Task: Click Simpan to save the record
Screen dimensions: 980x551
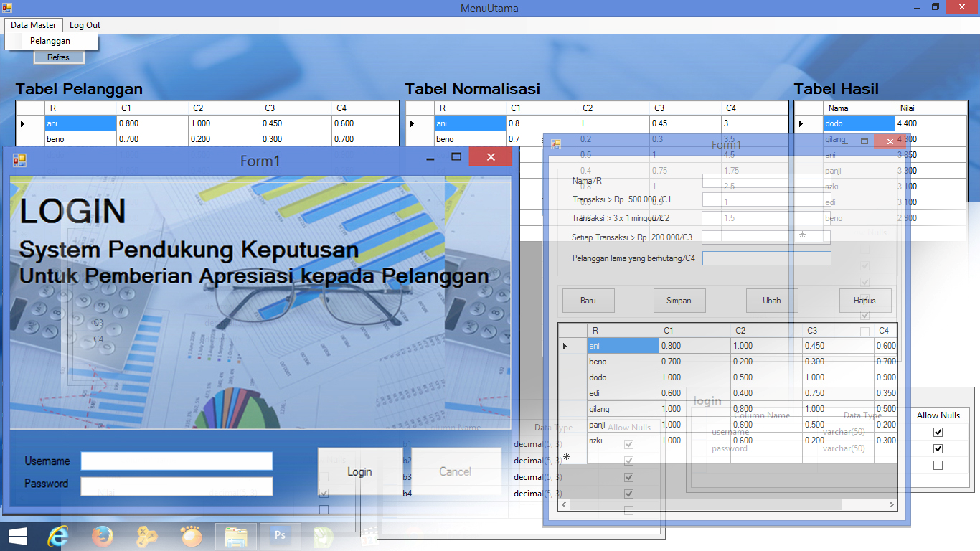Action: (679, 300)
